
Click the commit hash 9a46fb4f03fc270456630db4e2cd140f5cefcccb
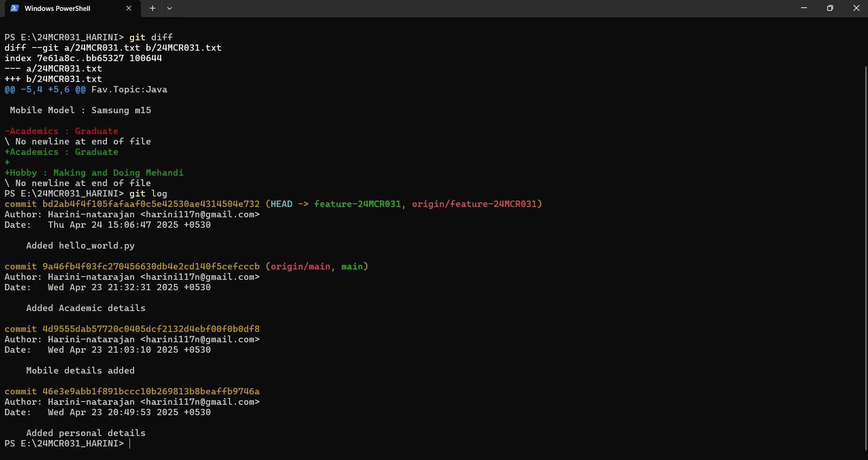pyautogui.click(x=151, y=267)
